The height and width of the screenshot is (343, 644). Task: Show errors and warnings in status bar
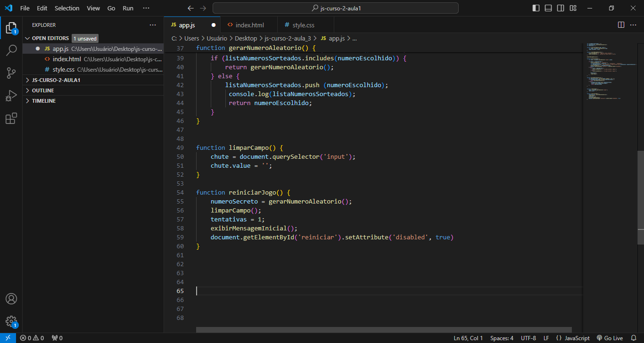(32, 338)
